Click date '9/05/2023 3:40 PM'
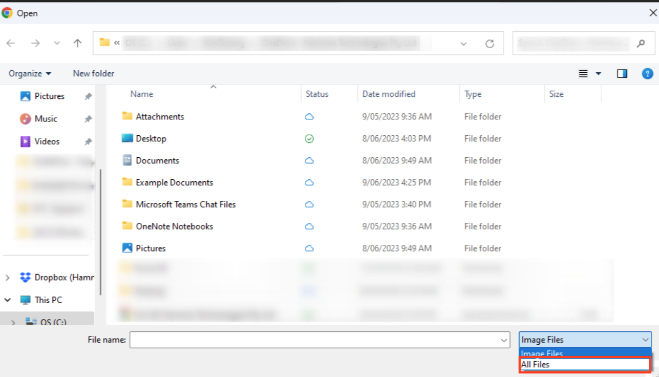Screen dimensions: 659x377 coord(396,204)
